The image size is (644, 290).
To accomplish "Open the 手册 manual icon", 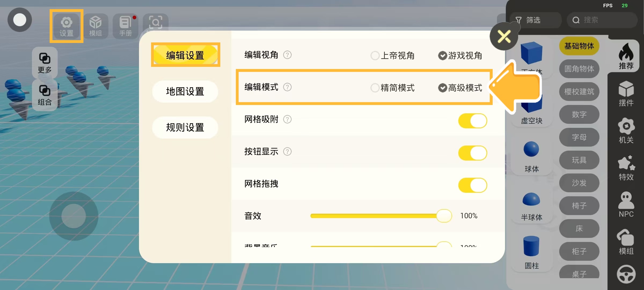I will 125,26.
